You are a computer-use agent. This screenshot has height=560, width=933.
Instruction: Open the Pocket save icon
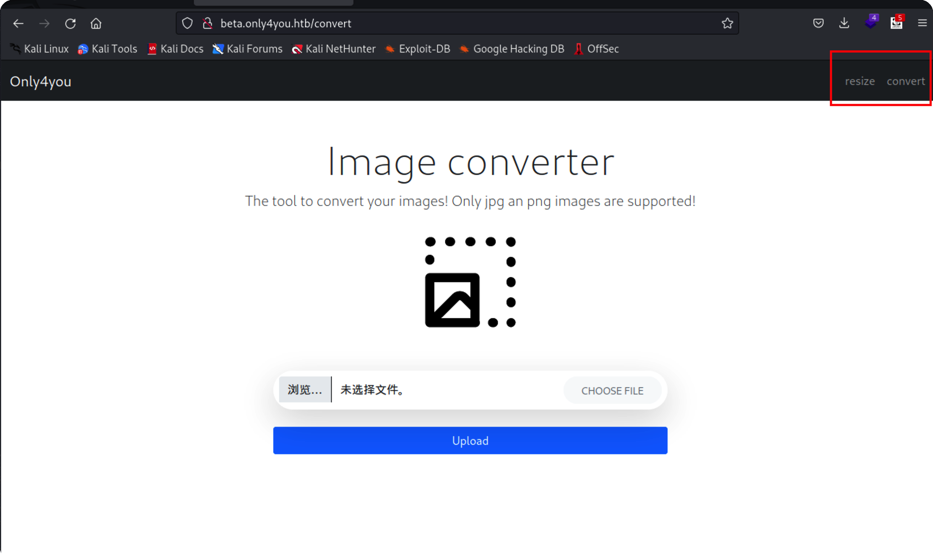[818, 23]
